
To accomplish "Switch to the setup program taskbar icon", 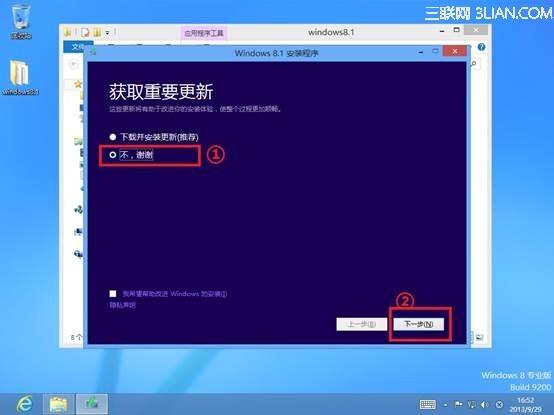I will tap(92, 404).
